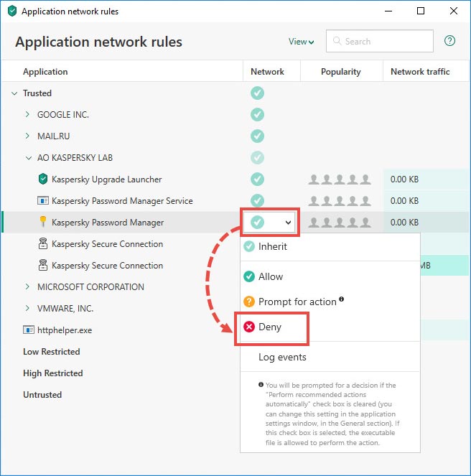Viewport: 471px width, 476px height.
Task: Click GOOGLE INC. network status checkmark
Action: [x=257, y=114]
